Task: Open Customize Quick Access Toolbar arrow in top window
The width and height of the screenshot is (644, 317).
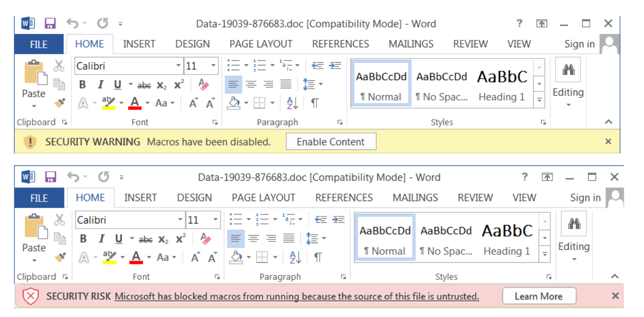Action: click(x=120, y=24)
